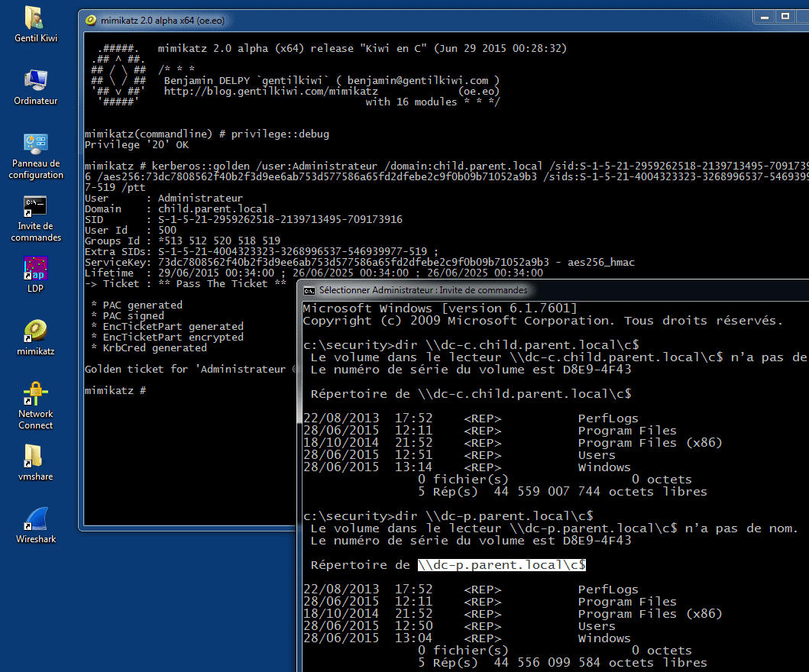Click the Lifetime 29/06/2015 00:34:00 line
Viewport: 809px width, 672px height.
tap(313, 273)
